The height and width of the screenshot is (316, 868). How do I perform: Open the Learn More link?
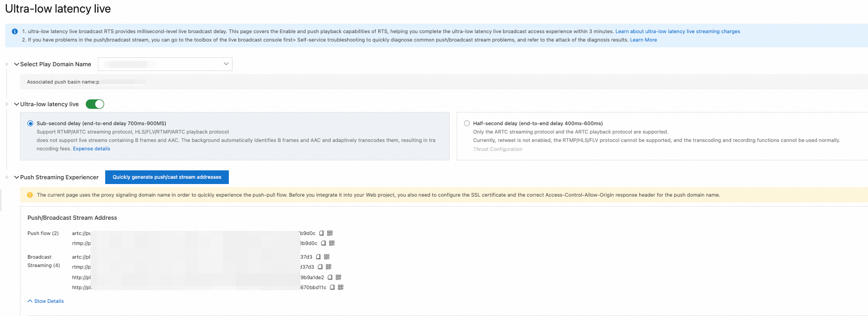pos(643,40)
